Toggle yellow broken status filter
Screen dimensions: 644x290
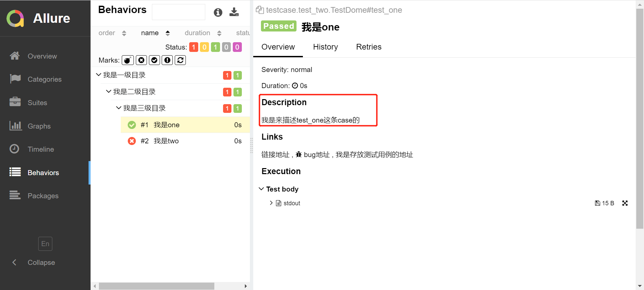tap(204, 47)
